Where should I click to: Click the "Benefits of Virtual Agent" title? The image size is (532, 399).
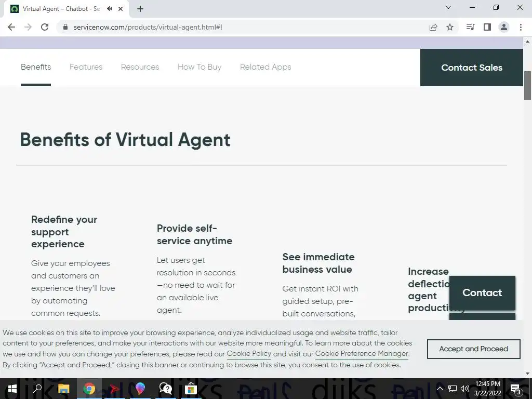click(125, 140)
